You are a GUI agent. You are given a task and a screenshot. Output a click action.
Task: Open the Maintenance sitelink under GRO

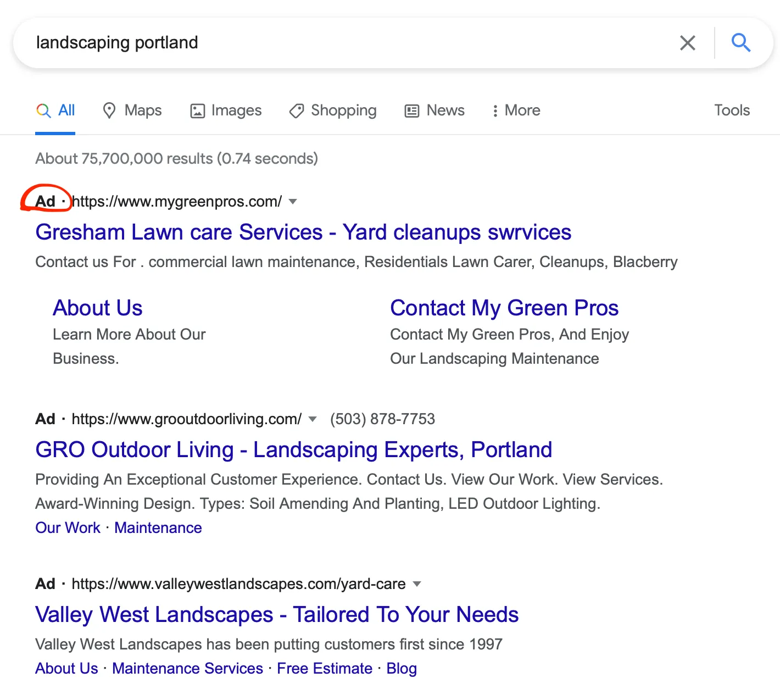click(158, 528)
